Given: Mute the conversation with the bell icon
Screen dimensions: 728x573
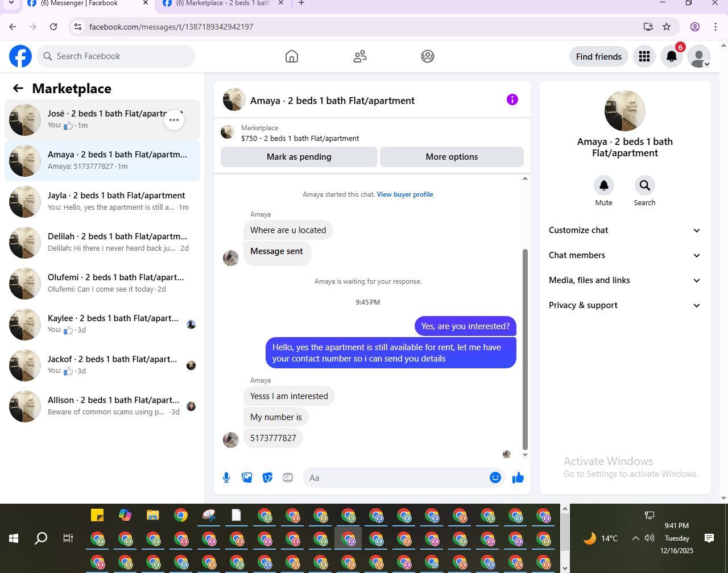Looking at the screenshot, I should pyautogui.click(x=604, y=185).
